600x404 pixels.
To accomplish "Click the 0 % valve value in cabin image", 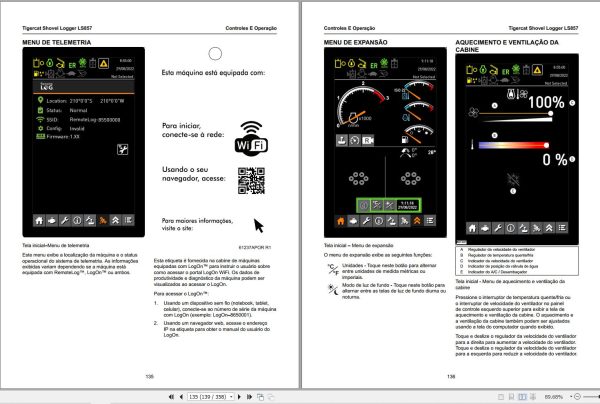I will [x=555, y=160].
